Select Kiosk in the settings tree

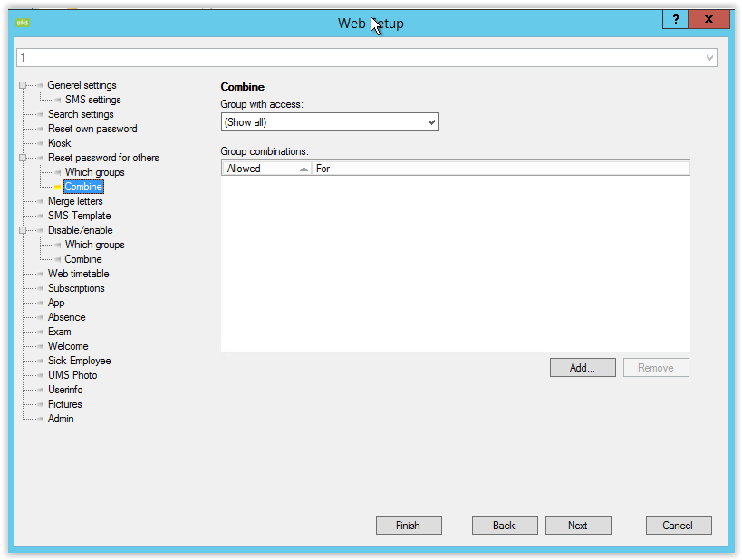tap(59, 143)
